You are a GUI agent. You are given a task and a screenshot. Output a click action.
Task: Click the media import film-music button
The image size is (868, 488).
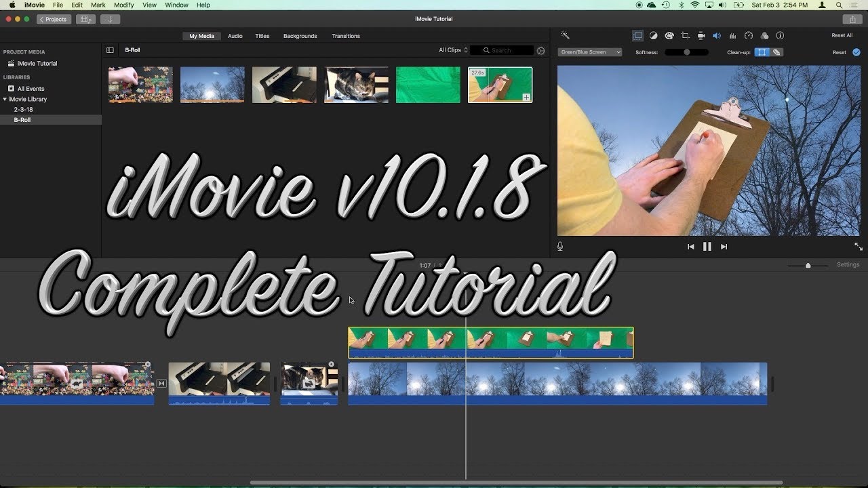click(x=86, y=19)
